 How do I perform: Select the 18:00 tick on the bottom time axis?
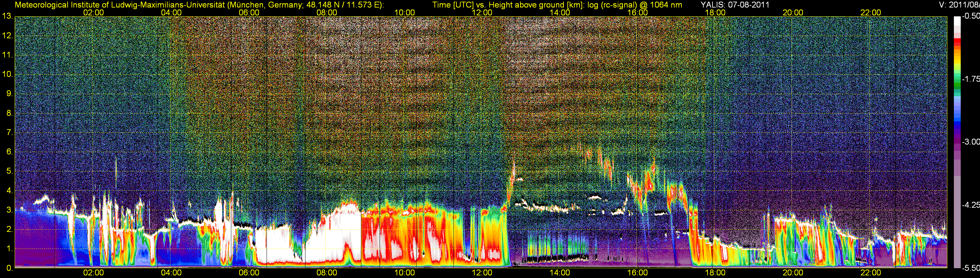click(x=715, y=273)
